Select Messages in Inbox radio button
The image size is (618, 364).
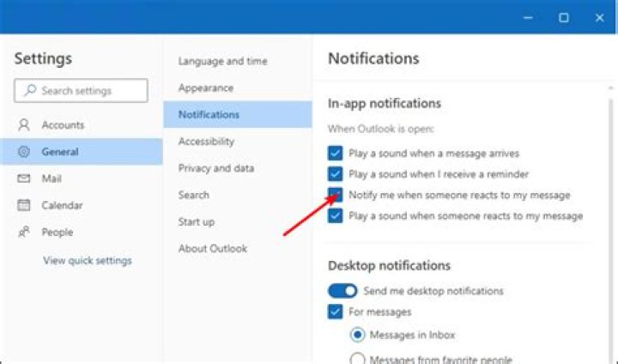pos(357,334)
